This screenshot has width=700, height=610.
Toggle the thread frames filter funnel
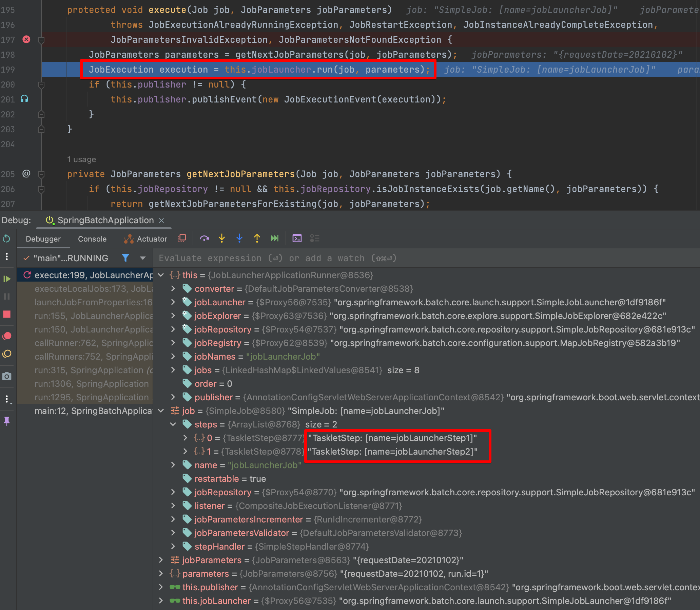[x=125, y=258]
